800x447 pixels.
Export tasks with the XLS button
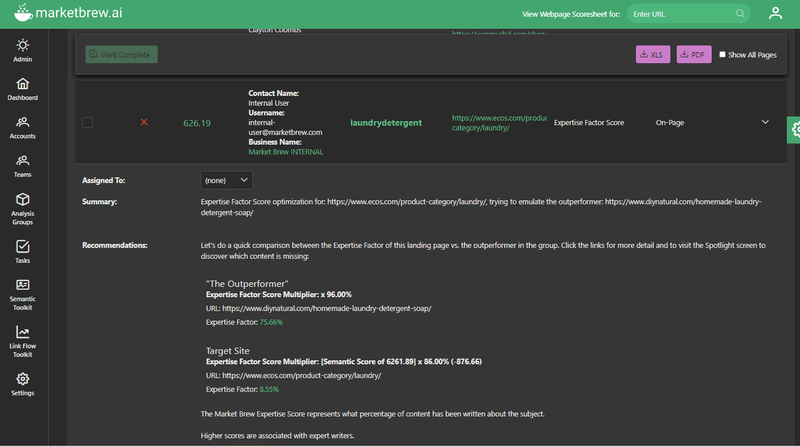(x=653, y=55)
